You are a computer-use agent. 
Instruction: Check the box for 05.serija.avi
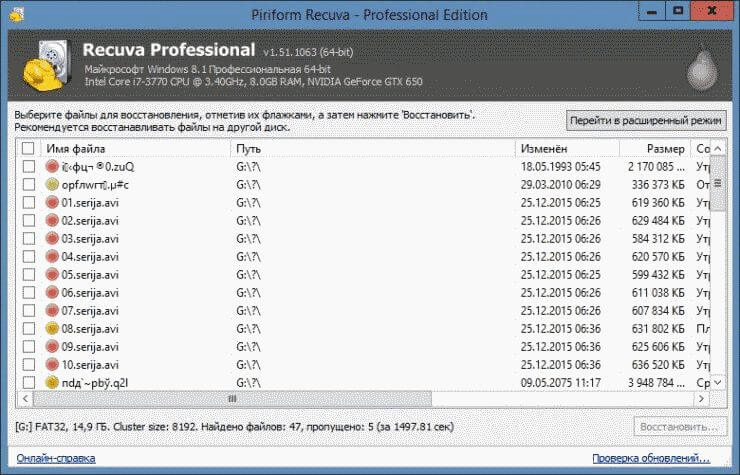coord(29,274)
